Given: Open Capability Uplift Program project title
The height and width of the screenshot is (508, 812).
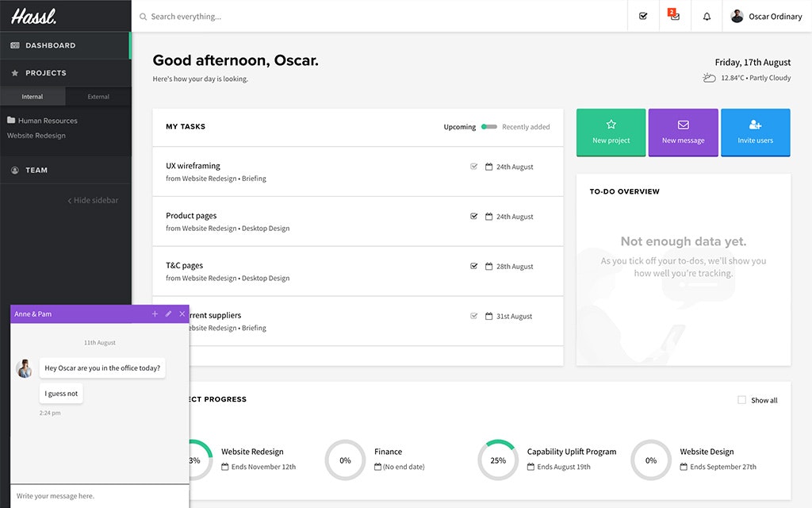Looking at the screenshot, I should [572, 452].
